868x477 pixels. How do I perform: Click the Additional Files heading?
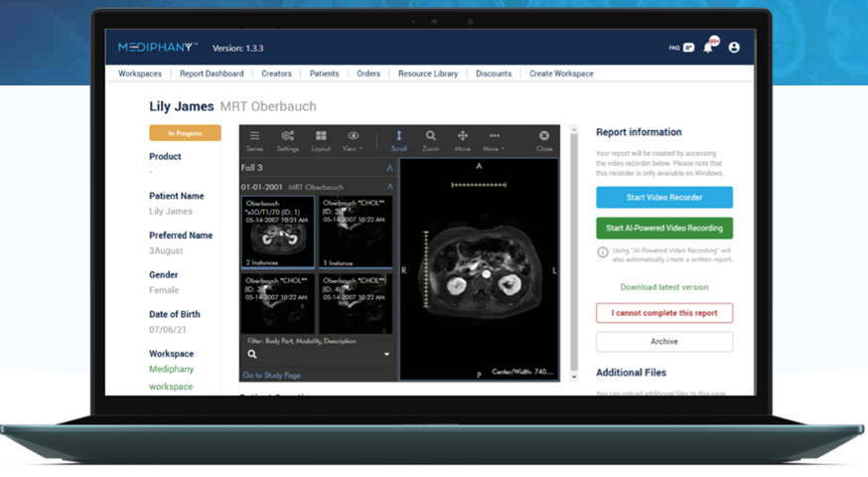coord(631,373)
